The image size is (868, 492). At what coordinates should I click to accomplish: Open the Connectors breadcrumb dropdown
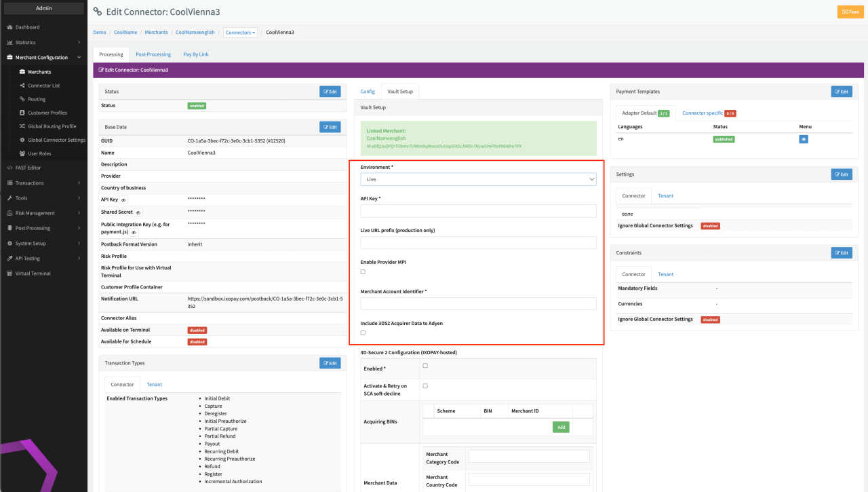pos(240,33)
